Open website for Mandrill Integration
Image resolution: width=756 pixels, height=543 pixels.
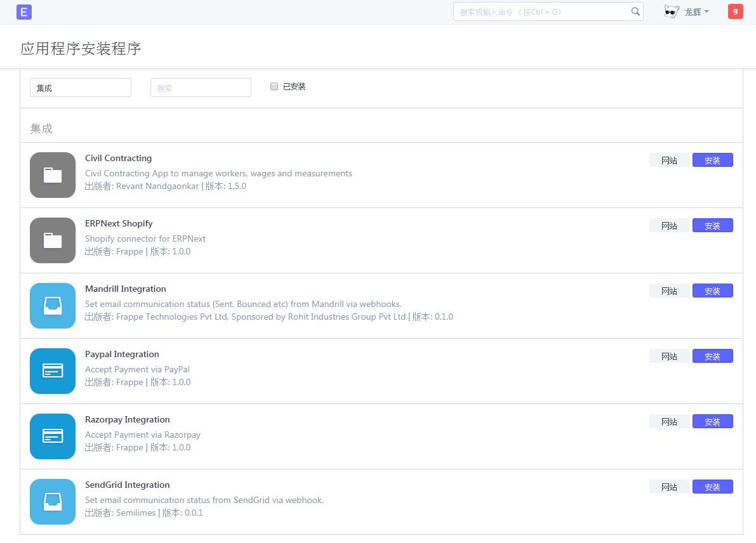669,291
